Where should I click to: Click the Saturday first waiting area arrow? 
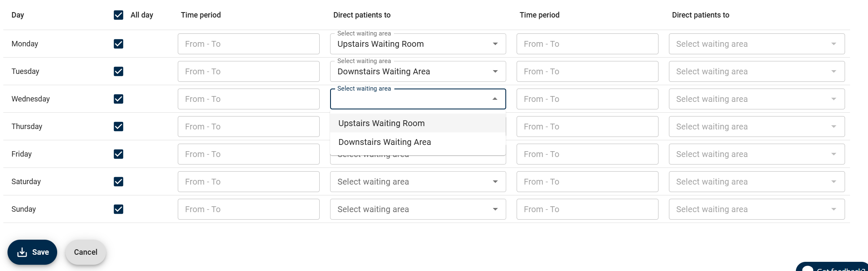(495, 182)
